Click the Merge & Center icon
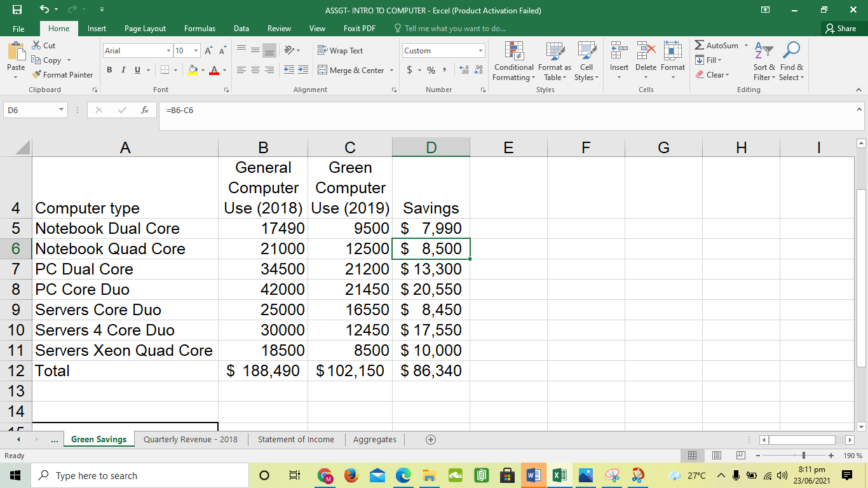The height and width of the screenshot is (488, 868). click(351, 70)
